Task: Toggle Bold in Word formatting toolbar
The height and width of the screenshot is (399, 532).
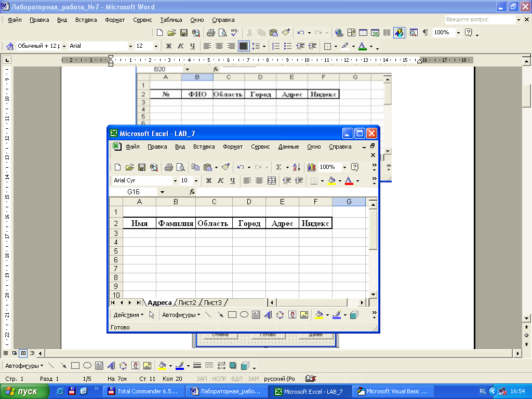Action: 169,46
